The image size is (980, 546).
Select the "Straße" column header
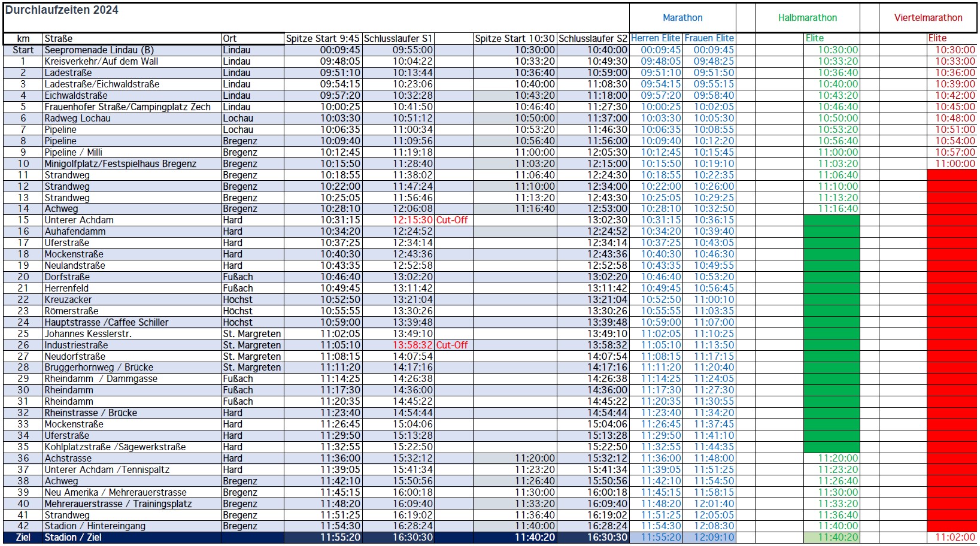pyautogui.click(x=59, y=38)
